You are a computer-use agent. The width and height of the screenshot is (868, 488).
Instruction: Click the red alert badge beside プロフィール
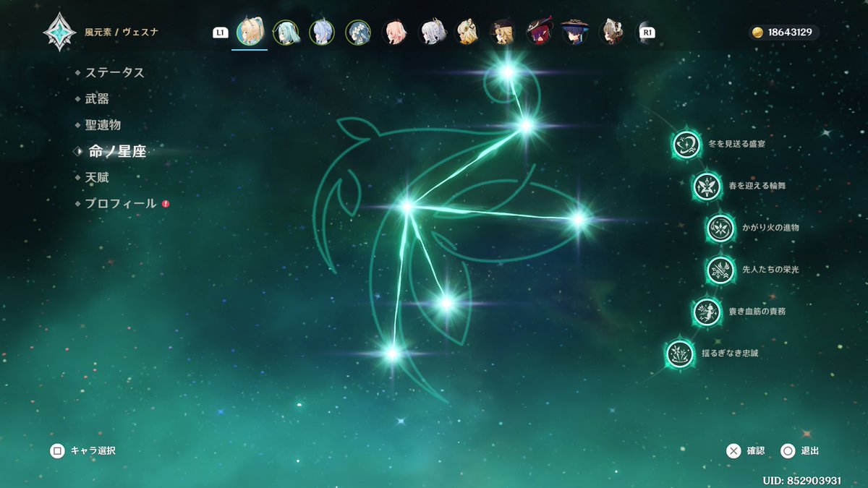pos(166,204)
